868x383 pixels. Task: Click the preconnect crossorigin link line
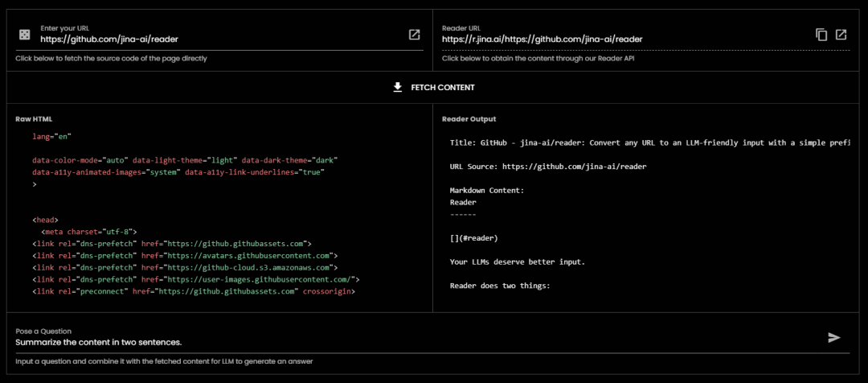(x=194, y=291)
